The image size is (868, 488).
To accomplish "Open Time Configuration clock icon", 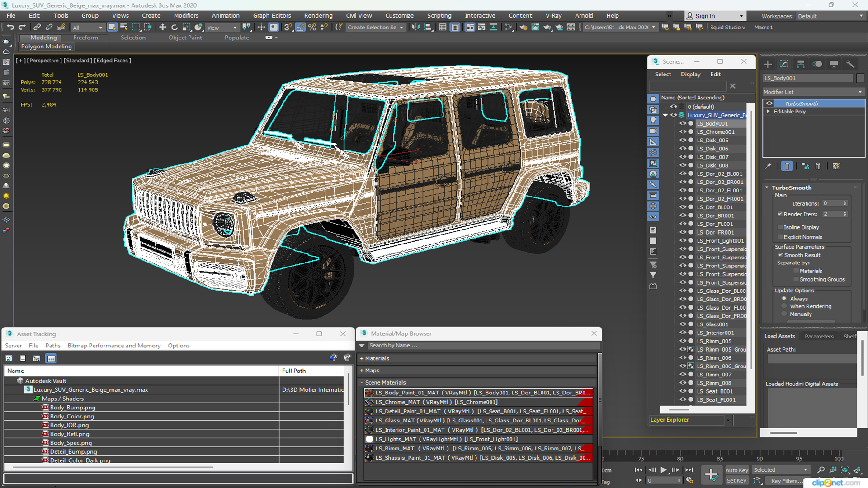I will click(x=689, y=480).
